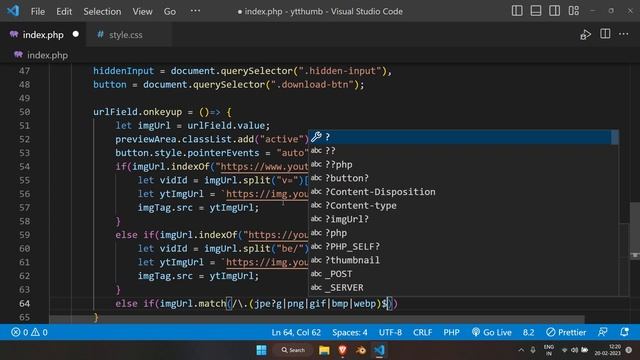The width and height of the screenshot is (640, 360).
Task: Open the View menu
Action: point(142,11)
